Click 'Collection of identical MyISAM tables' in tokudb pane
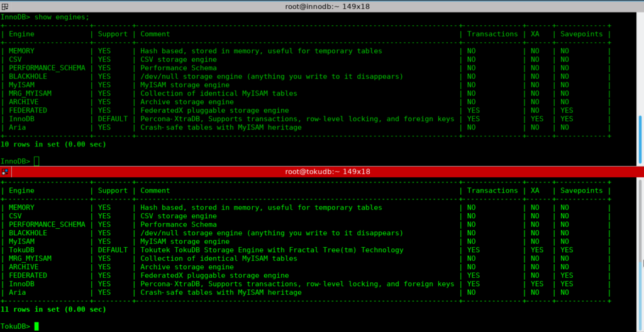Viewport: 644px width, 332px height. (218, 258)
